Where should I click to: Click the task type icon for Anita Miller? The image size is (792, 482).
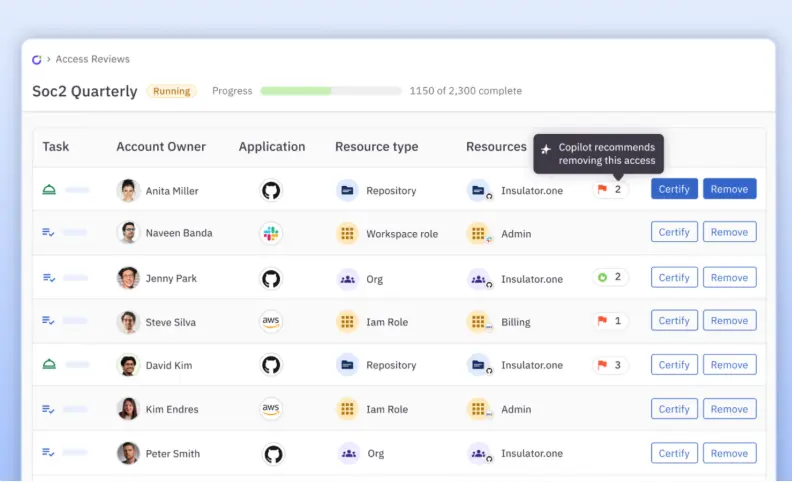[49, 190]
